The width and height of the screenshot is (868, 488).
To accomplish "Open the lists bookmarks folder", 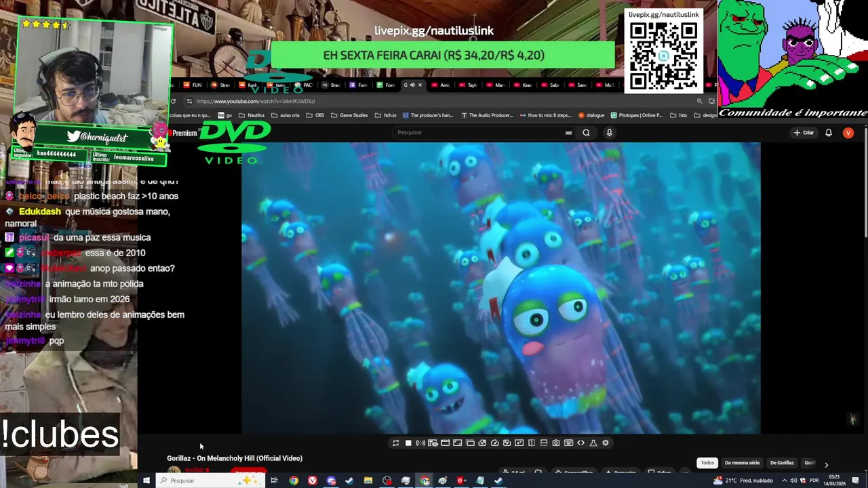I will click(677, 115).
